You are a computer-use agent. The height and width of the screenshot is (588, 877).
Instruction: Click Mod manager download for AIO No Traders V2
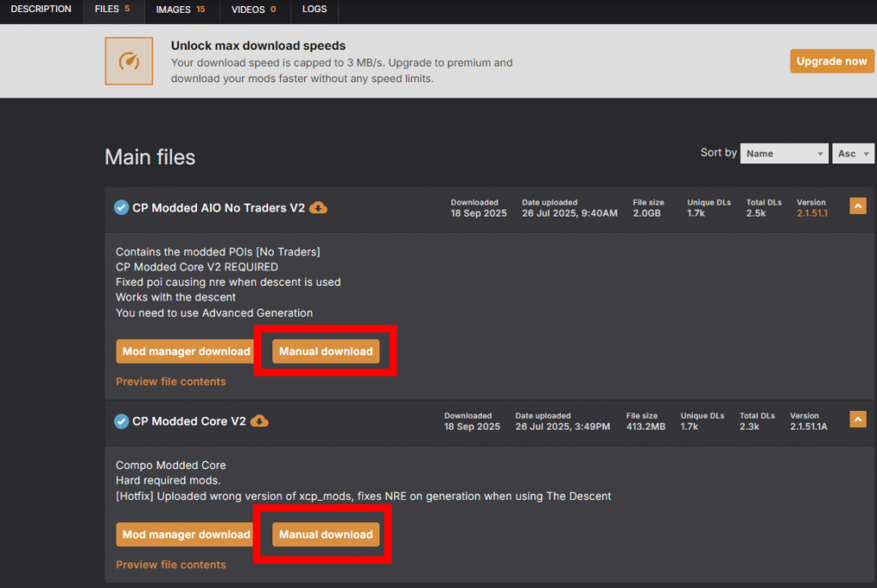186,351
